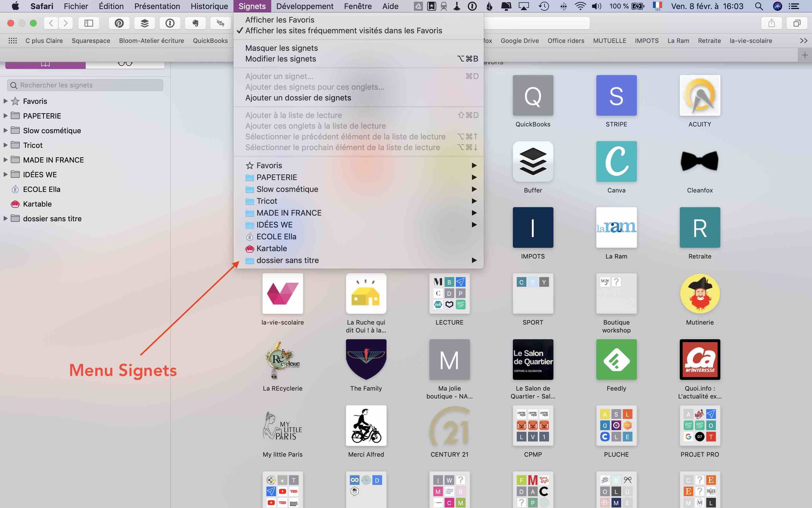Open the La Ram favorite icon
The height and width of the screenshot is (508, 812).
[616, 228]
